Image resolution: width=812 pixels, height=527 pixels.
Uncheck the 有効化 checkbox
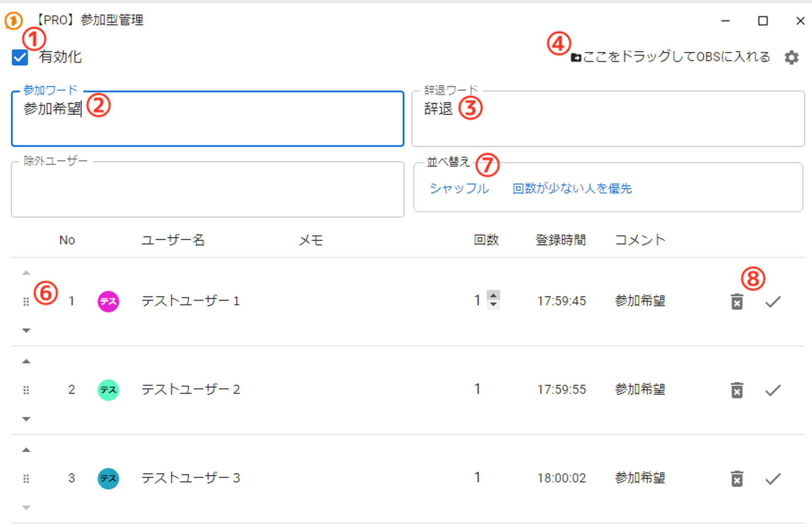pyautogui.click(x=20, y=58)
